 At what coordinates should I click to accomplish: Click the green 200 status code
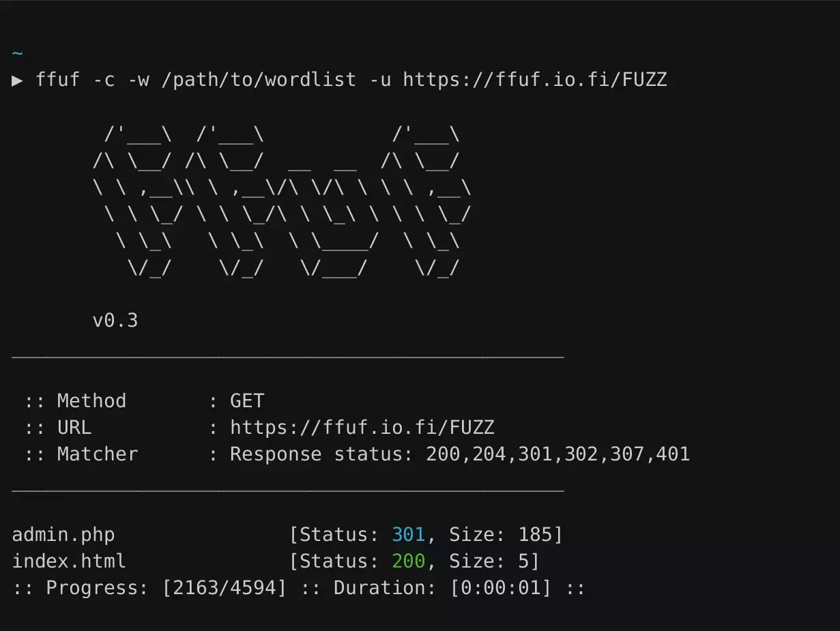tap(409, 561)
